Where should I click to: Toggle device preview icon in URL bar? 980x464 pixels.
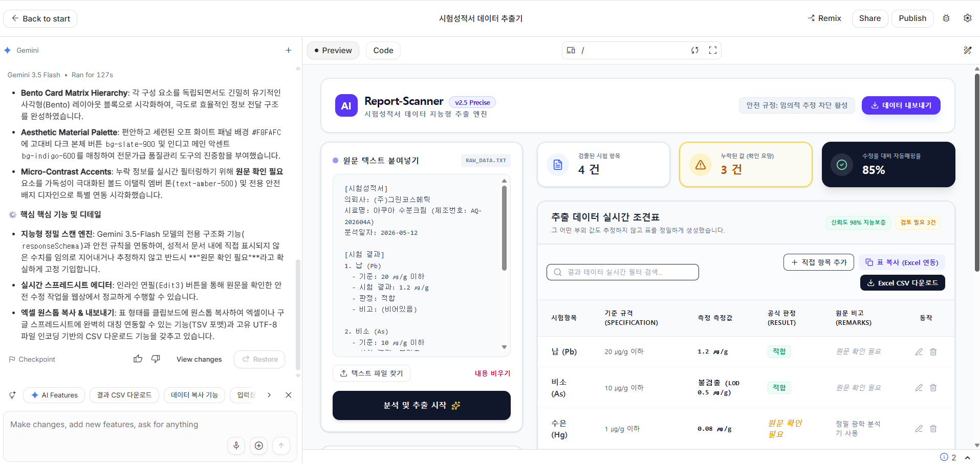pyautogui.click(x=571, y=50)
